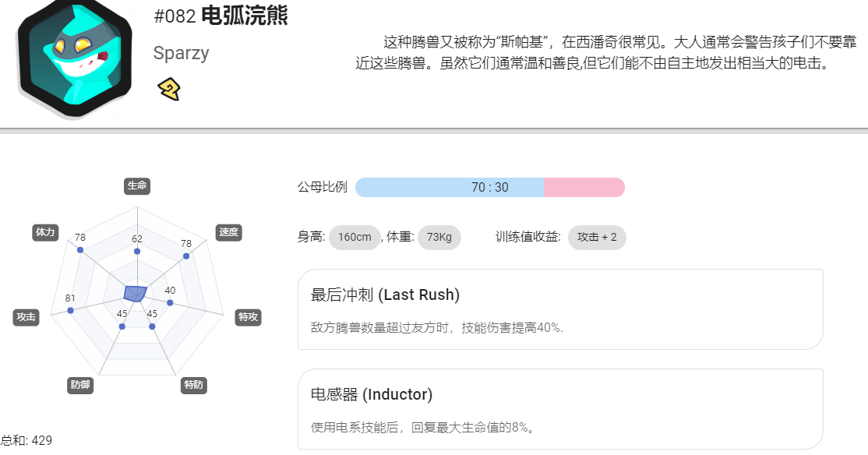Image resolution: width=868 pixels, height=455 pixels.
Task: Click the Sparzy hexagon portrait icon
Action: [x=76, y=58]
